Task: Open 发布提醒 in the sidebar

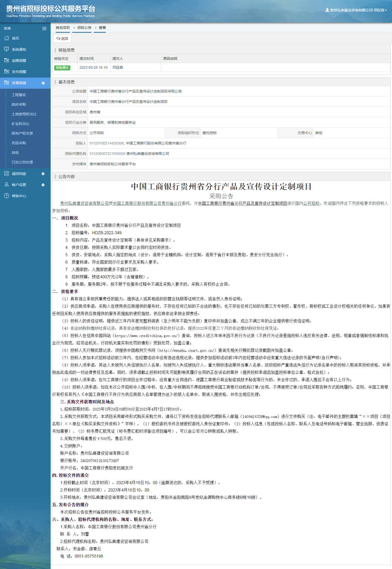Action: coord(19,72)
